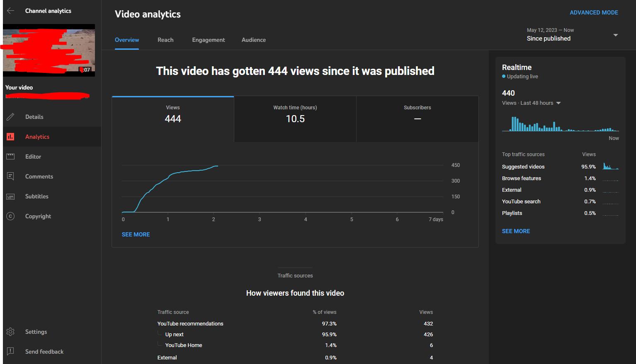This screenshot has height=364, width=636.
Task: Open Settings from the sidebar
Action: [x=52, y=332]
